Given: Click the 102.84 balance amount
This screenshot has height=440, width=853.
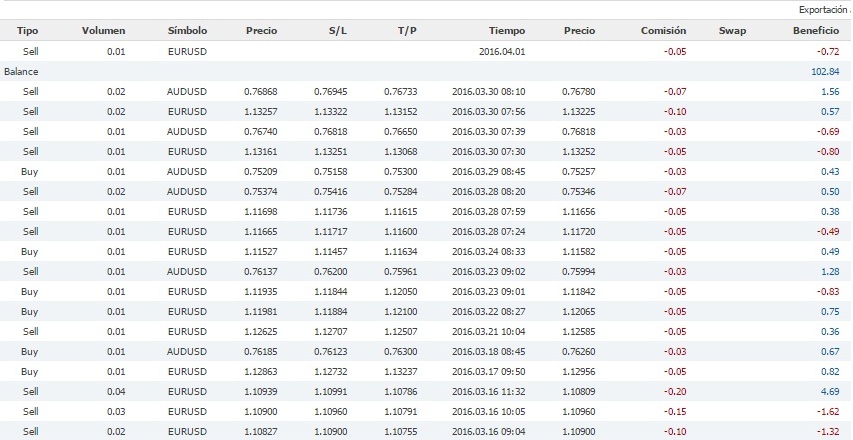Looking at the screenshot, I should click(x=824, y=72).
